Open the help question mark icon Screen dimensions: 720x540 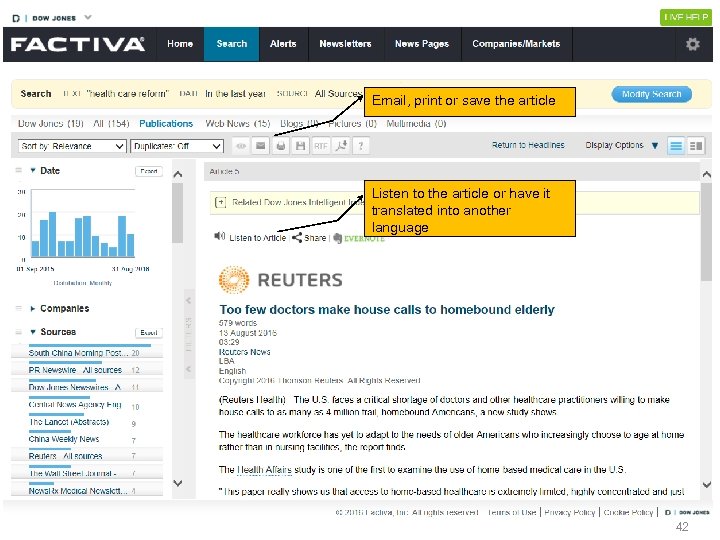coord(361,146)
